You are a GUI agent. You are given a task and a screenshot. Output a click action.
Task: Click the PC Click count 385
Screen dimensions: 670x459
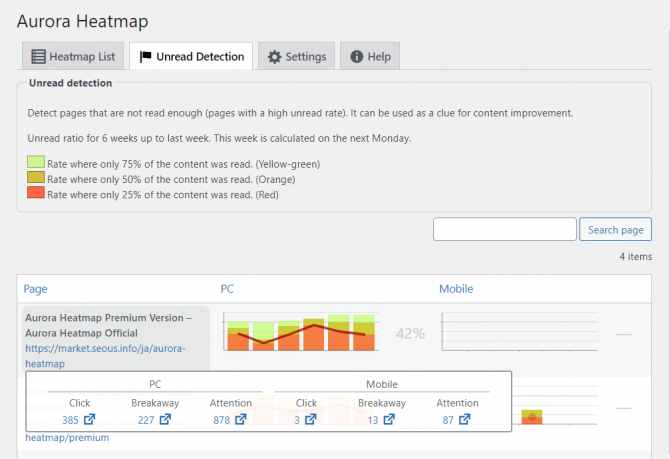(x=70, y=420)
